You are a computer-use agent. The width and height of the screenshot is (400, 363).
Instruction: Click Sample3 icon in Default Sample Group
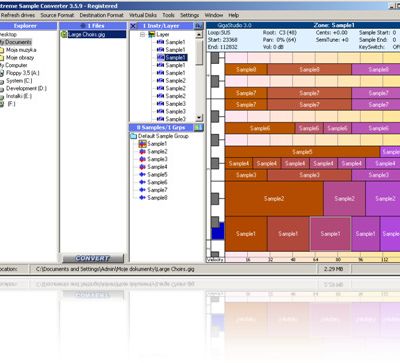coord(143,159)
